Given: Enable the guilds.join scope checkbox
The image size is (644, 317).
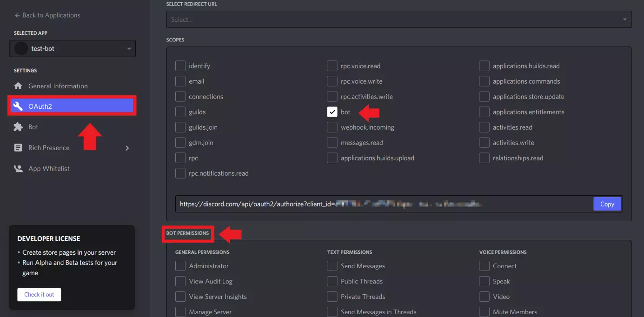Looking at the screenshot, I should click(180, 127).
